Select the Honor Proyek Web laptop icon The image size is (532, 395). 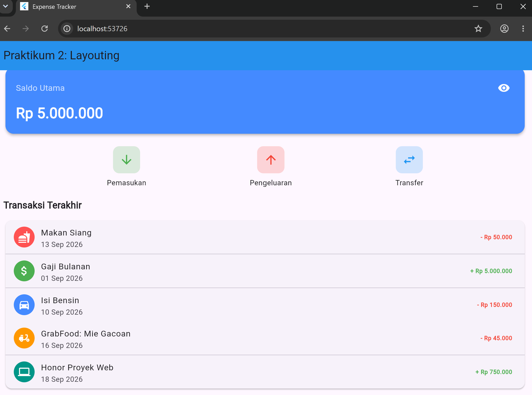pos(24,372)
